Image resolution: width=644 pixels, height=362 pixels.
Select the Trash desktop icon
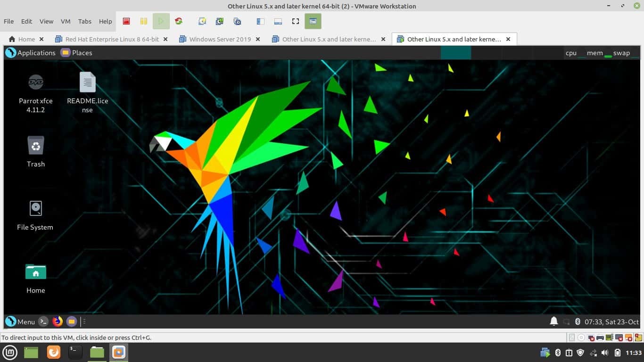pyautogui.click(x=36, y=152)
